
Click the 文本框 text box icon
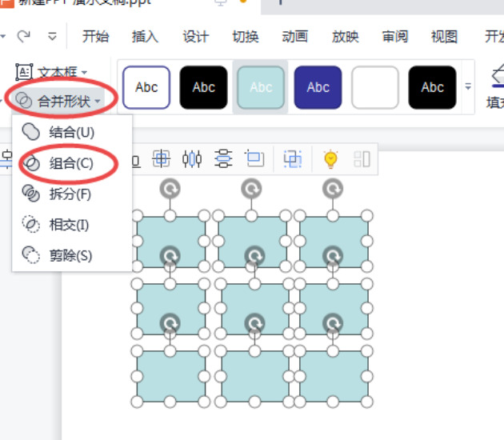coord(24,72)
